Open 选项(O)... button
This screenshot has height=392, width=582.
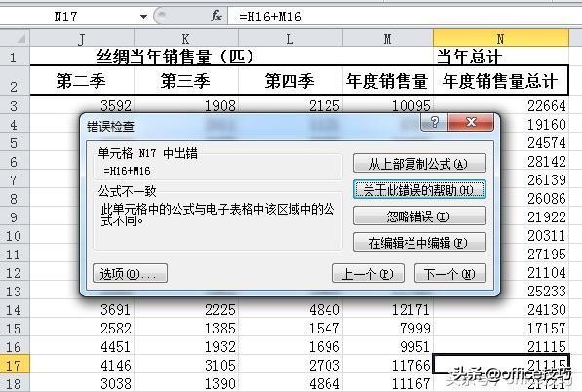pos(130,274)
